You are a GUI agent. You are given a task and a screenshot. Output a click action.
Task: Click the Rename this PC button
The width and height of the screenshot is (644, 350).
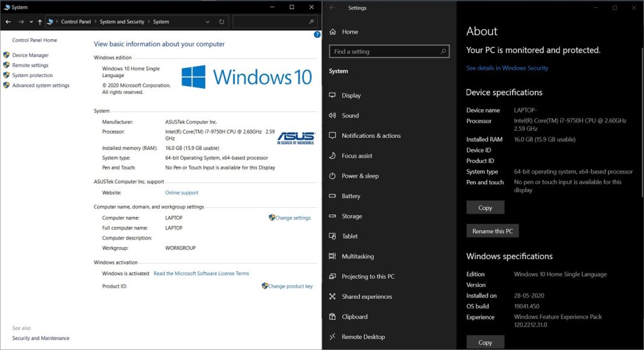pos(492,230)
